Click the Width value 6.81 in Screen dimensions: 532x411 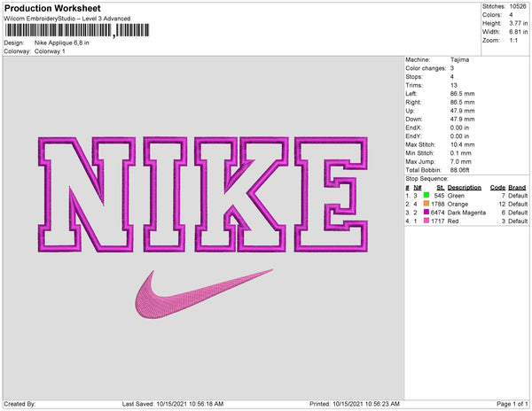[519, 32]
